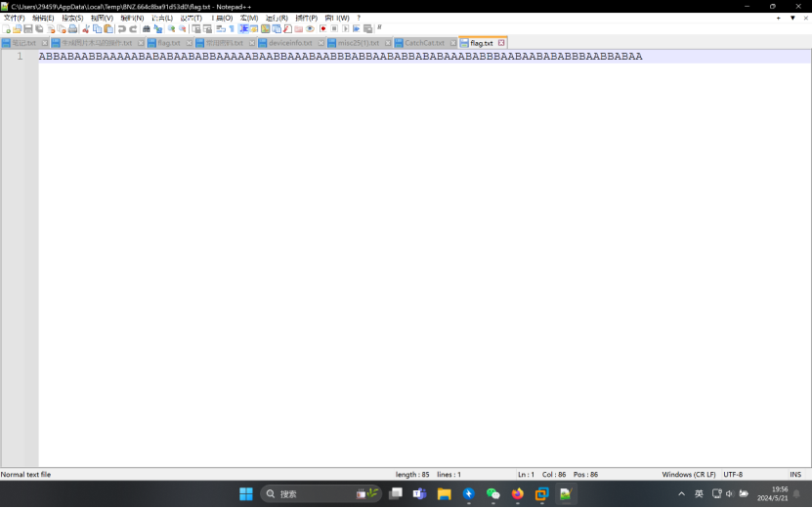
Task: Open the 文件(F) menu
Action: [14, 18]
